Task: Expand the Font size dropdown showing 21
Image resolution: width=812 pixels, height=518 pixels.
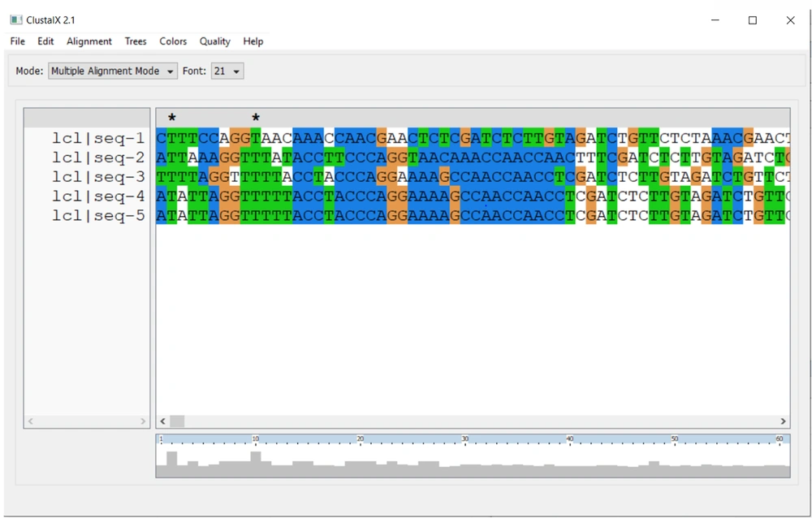Action: click(x=227, y=71)
